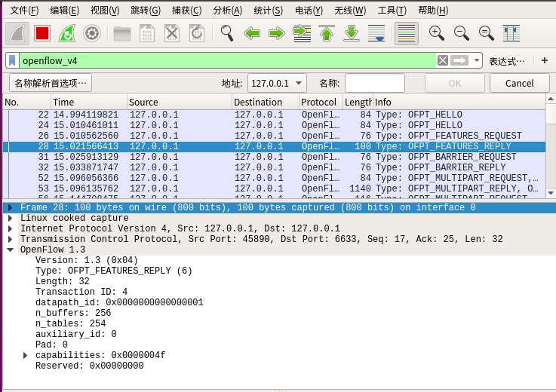The height and width of the screenshot is (392, 556).
Task: Open the 工具(T) menu
Action: click(392, 11)
